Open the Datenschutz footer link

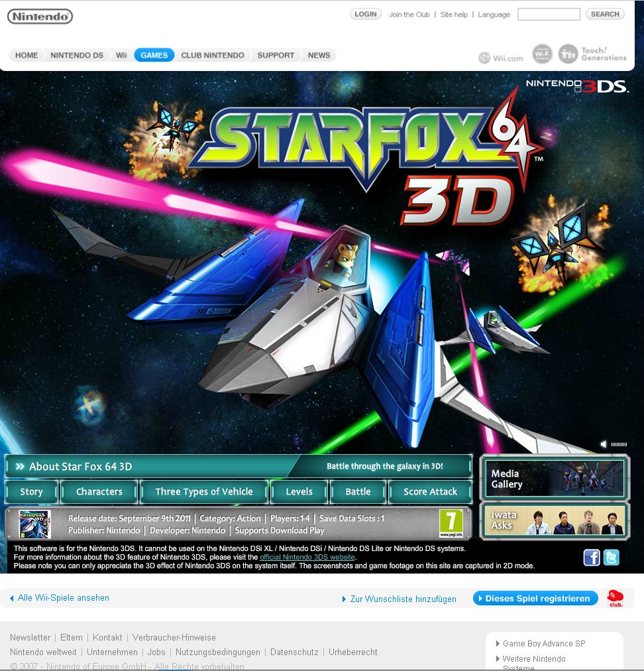click(x=294, y=652)
